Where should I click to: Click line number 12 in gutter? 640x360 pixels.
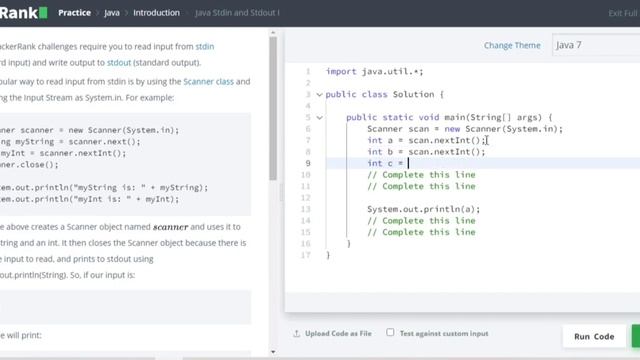[x=305, y=198]
